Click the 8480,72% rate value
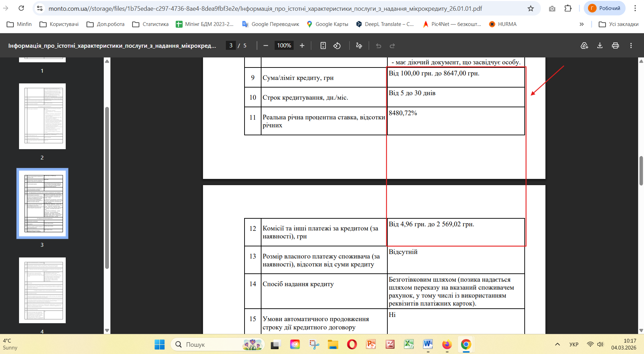The image size is (644, 354). (x=403, y=113)
